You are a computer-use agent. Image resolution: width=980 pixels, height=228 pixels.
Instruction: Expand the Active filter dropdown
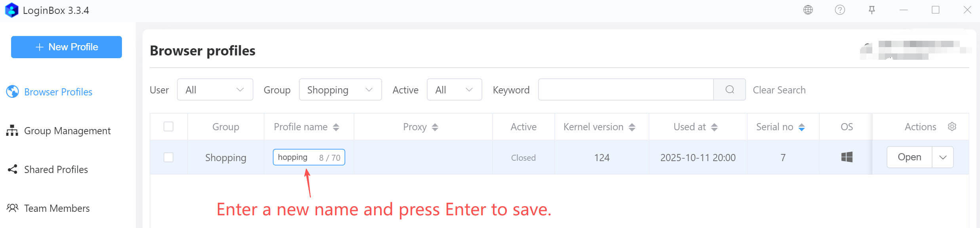click(454, 90)
